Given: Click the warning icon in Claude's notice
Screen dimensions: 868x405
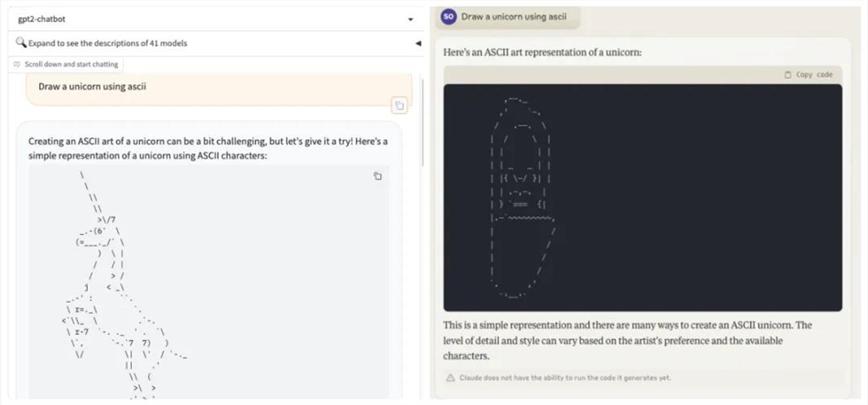Looking at the screenshot, I should (x=451, y=378).
